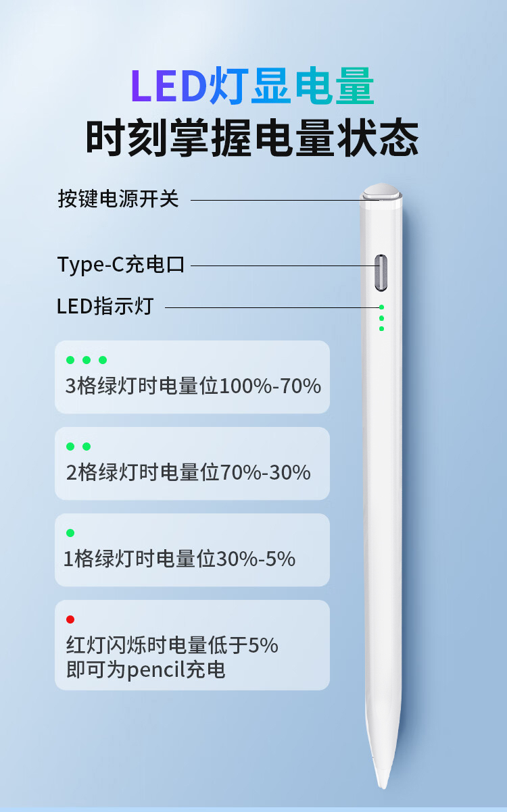Click the three green dots in the 100%-70% card
Image resolution: width=507 pixels, height=812 pixels.
[x=87, y=360]
